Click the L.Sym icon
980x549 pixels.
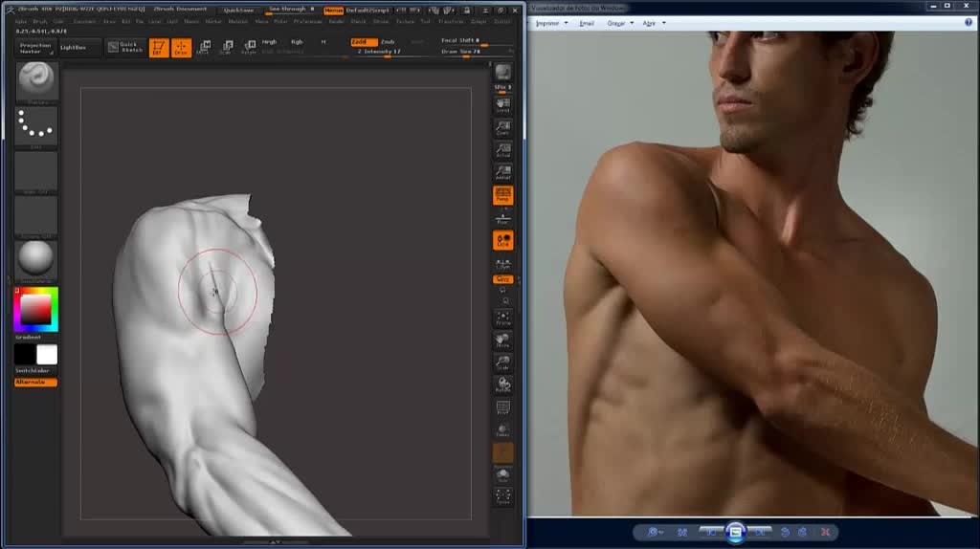tap(502, 264)
